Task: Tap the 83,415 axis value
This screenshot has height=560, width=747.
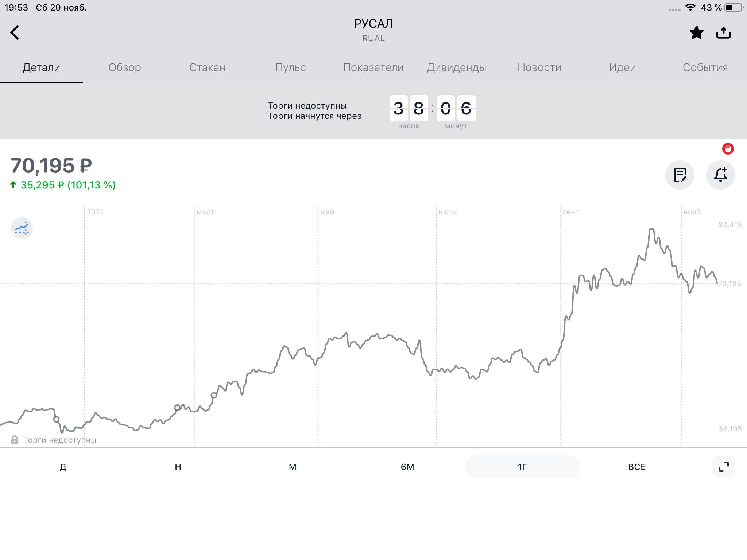Action: coord(730,225)
